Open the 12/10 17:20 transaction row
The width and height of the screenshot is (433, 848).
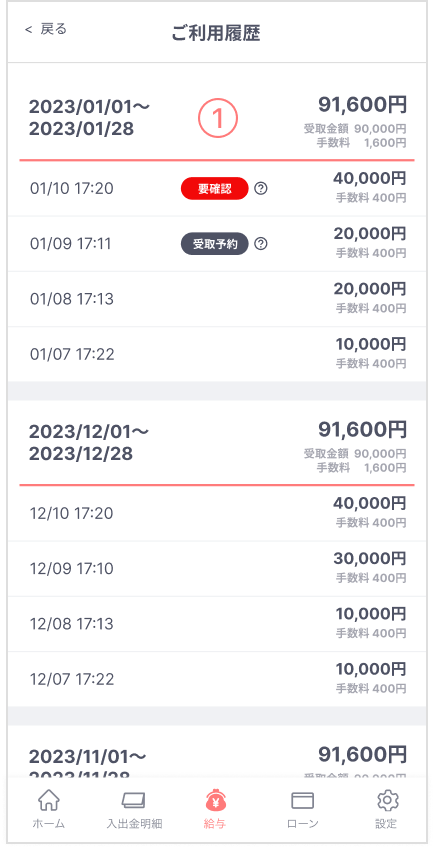217,513
